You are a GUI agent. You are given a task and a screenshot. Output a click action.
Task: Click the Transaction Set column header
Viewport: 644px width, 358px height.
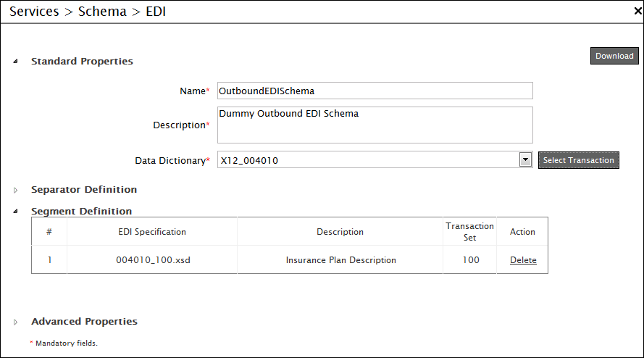470,231
